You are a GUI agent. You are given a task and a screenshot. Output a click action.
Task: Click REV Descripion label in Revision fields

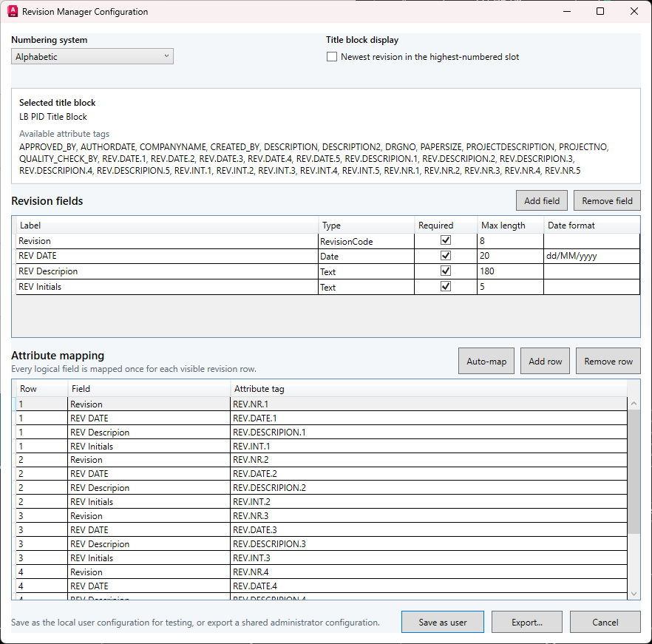coord(167,271)
